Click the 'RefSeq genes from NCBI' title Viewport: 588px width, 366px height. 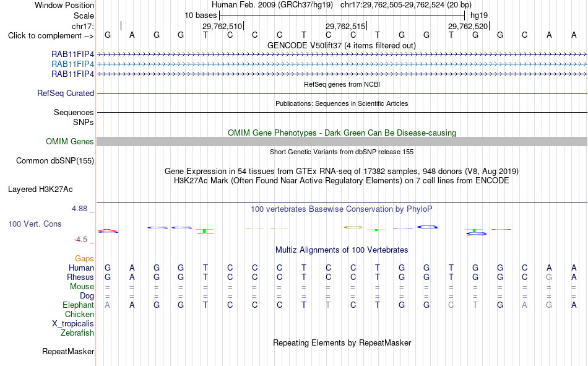(342, 84)
